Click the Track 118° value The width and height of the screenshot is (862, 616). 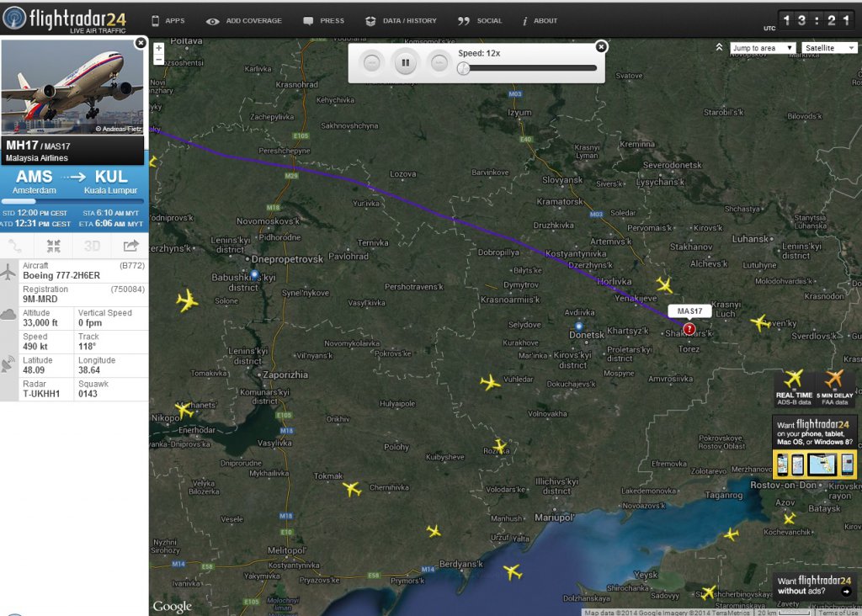point(87,346)
